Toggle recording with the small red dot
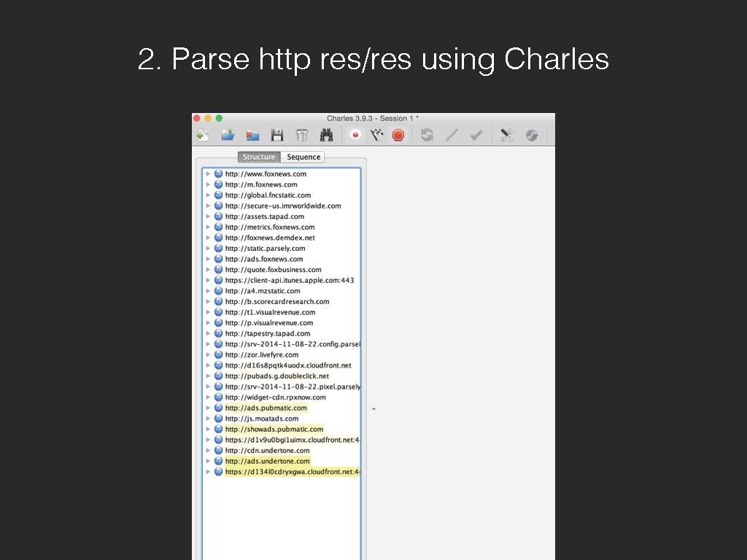The height and width of the screenshot is (560, 747). [355, 135]
